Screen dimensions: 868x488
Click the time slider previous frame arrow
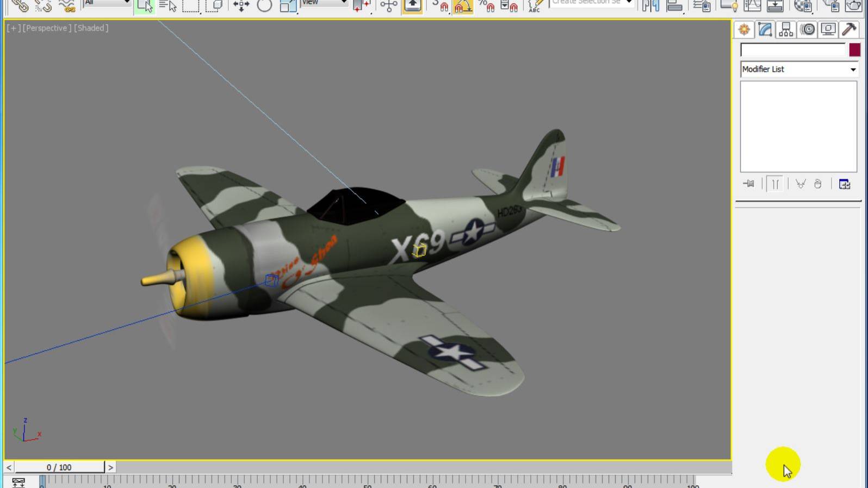click(x=9, y=467)
